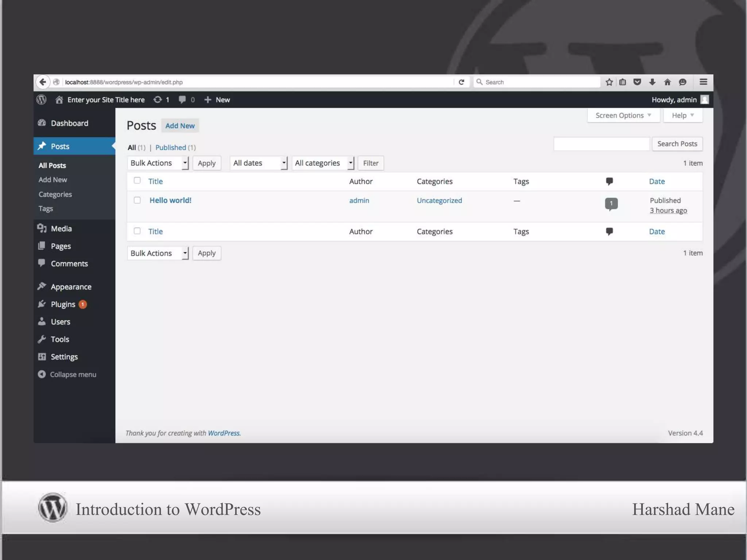Image resolution: width=747 pixels, height=560 pixels.
Task: Click the localhost address bar URL
Action: point(124,82)
